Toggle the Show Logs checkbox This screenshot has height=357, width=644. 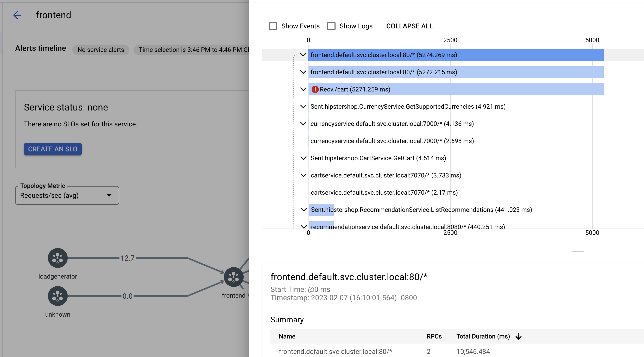pos(331,26)
